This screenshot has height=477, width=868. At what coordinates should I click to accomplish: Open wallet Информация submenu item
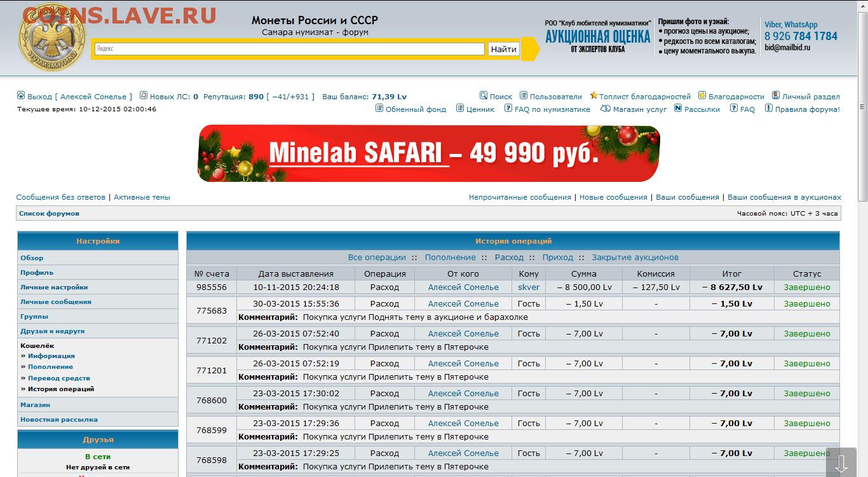51,356
